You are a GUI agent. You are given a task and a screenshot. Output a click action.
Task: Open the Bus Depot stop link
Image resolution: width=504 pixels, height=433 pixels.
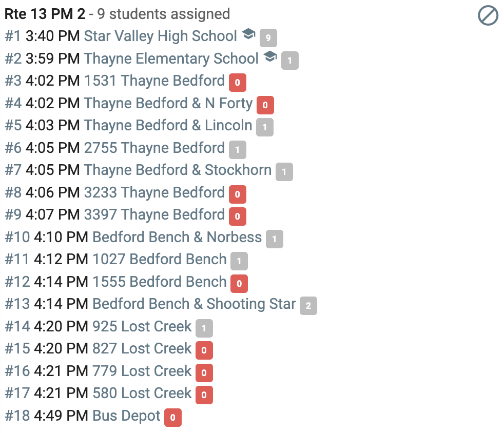(x=126, y=416)
